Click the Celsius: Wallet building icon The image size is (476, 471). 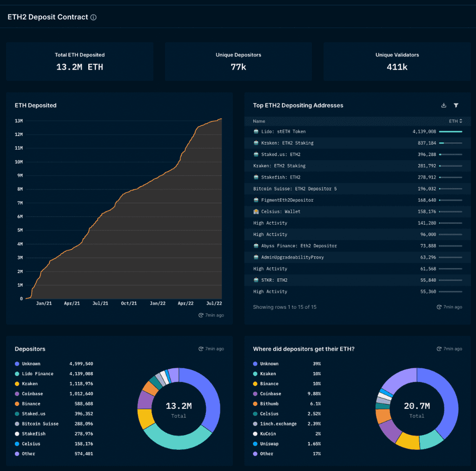tap(256, 211)
